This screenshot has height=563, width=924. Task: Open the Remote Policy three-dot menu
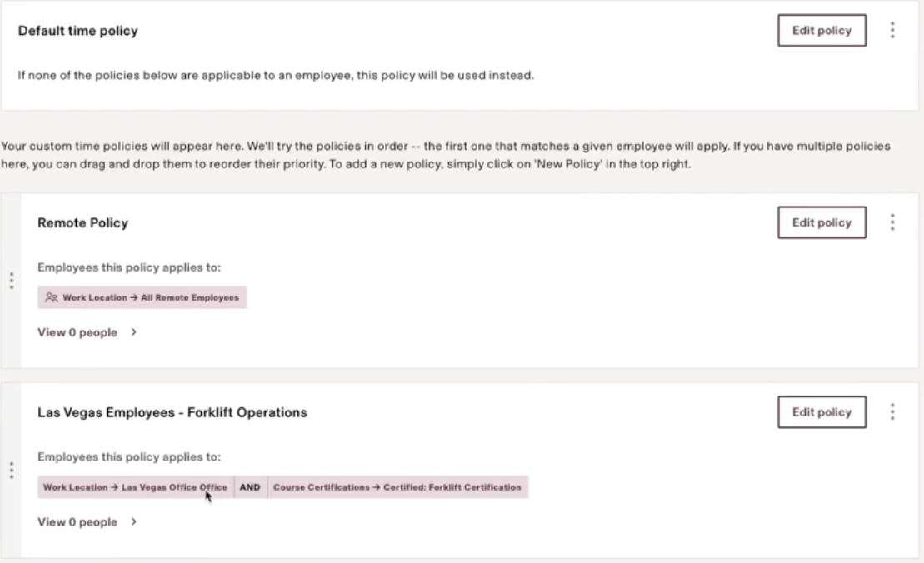click(892, 222)
